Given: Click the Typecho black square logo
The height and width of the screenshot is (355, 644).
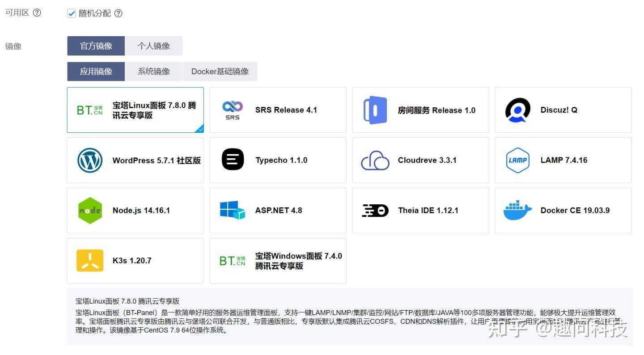Looking at the screenshot, I should [233, 160].
